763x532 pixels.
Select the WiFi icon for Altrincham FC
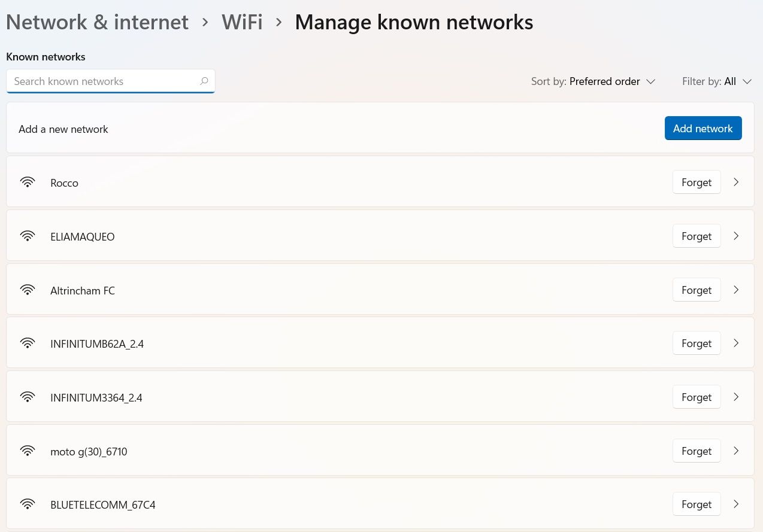point(28,290)
